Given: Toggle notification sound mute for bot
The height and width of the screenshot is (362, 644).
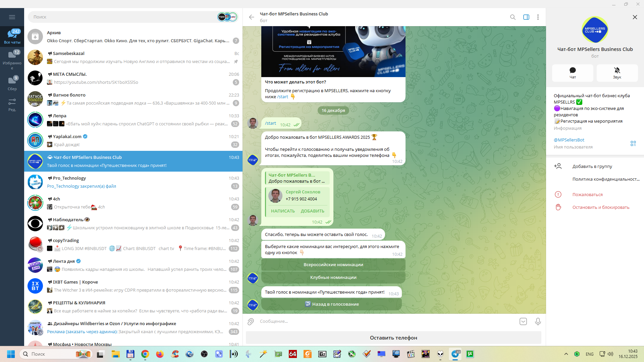Looking at the screenshot, I should point(617,73).
